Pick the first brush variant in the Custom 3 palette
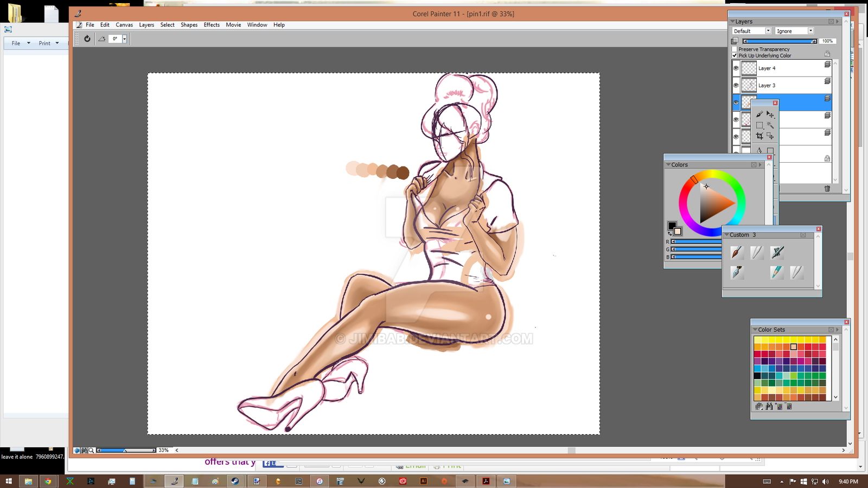Image resolution: width=868 pixels, height=488 pixels. pyautogui.click(x=736, y=252)
